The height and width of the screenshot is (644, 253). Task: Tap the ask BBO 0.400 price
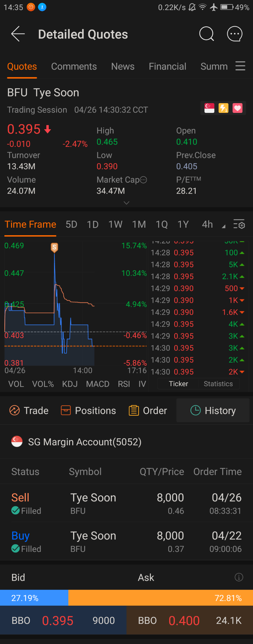point(184,620)
